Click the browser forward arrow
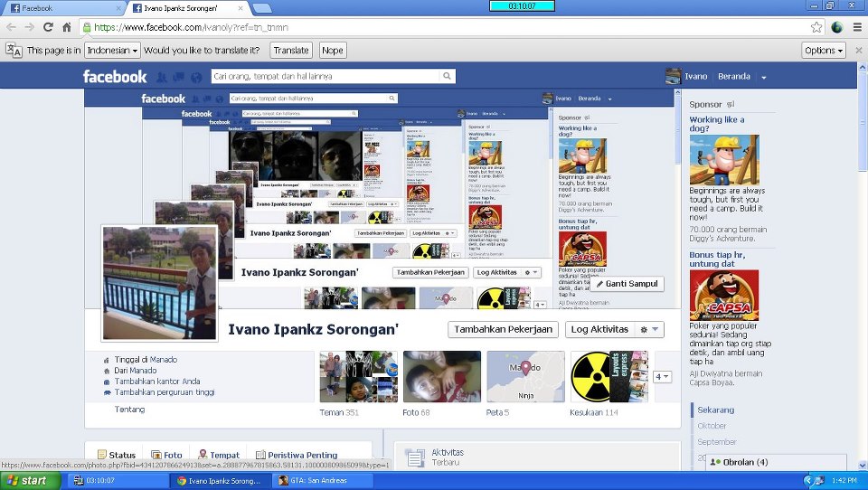This screenshot has height=490, width=868. tap(29, 27)
